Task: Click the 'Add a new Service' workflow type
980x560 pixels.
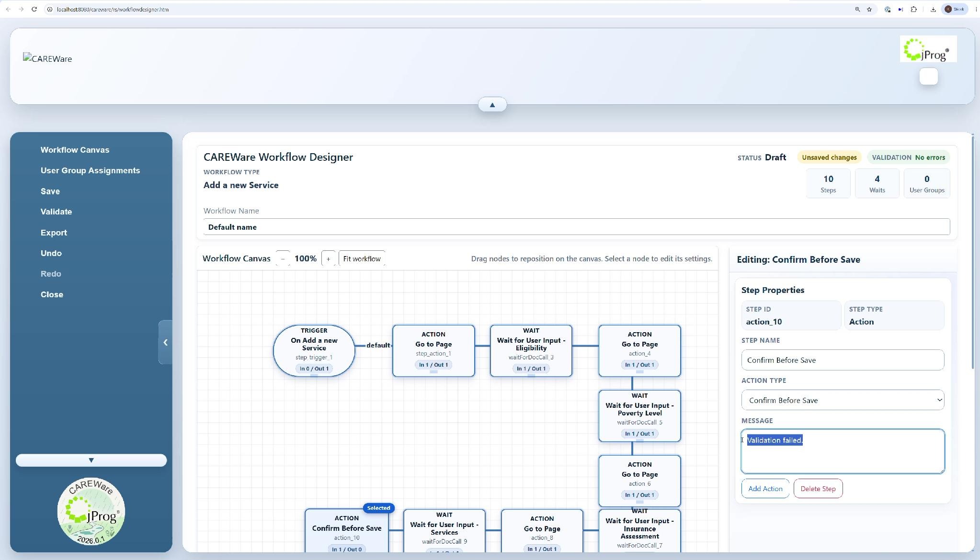Action: tap(241, 185)
